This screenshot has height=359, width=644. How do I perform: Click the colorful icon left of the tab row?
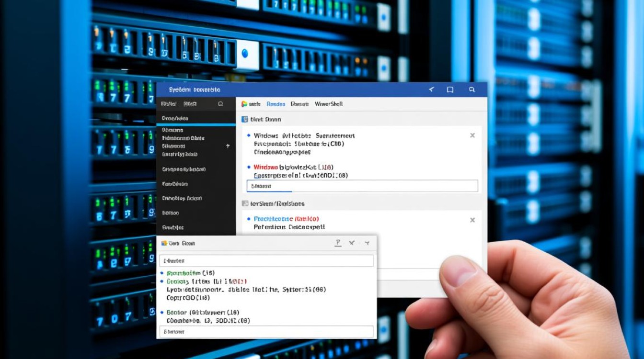[244, 104]
